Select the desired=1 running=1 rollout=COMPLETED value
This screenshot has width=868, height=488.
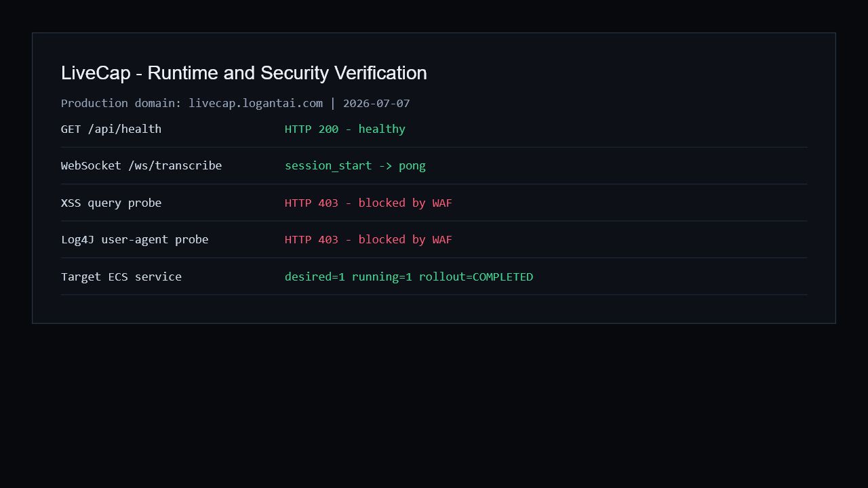click(x=409, y=277)
